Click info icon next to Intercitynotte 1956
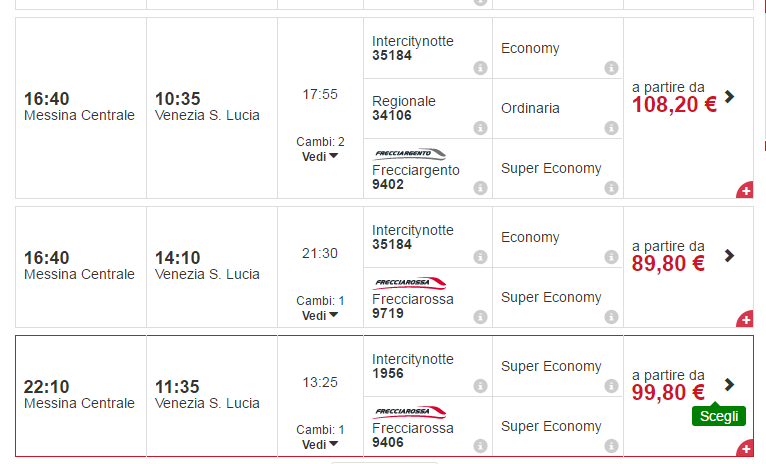 (480, 386)
